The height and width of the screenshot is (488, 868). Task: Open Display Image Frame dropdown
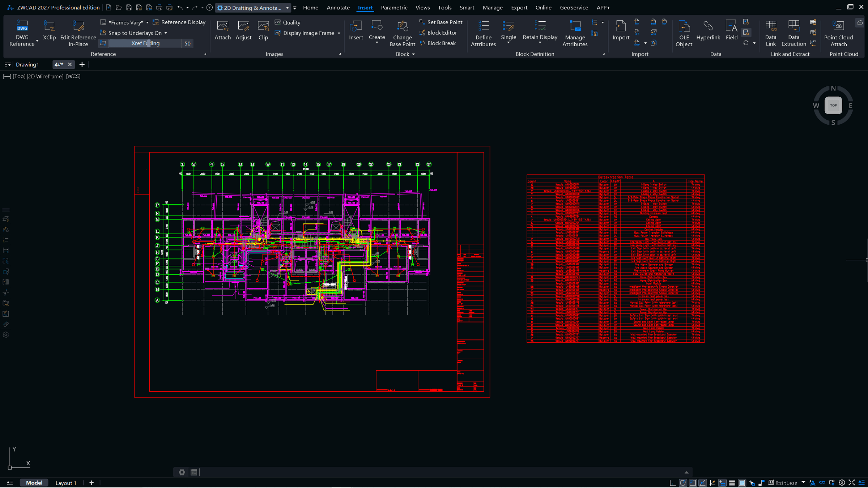(339, 33)
